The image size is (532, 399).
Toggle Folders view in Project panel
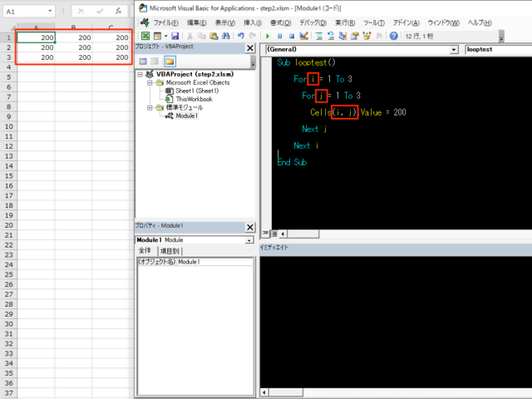[170, 62]
